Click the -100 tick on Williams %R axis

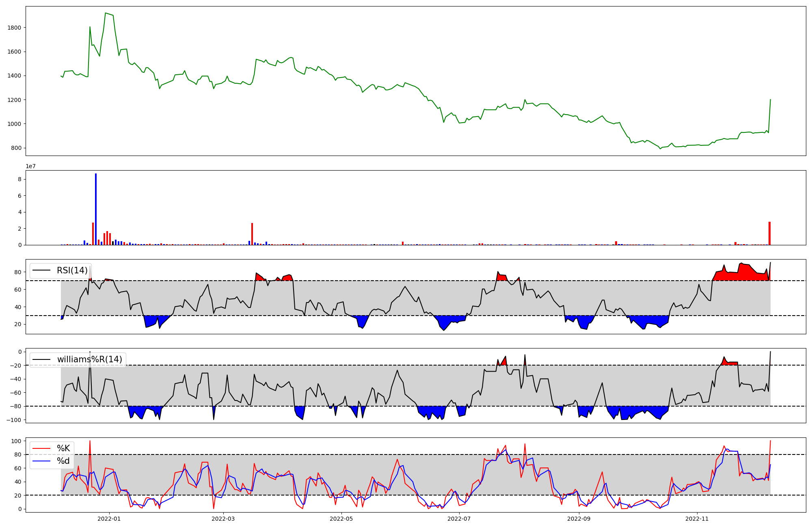pyautogui.click(x=13, y=420)
